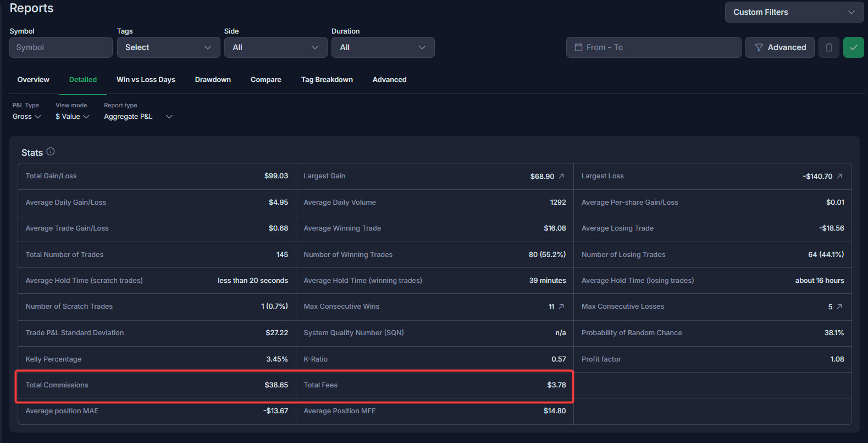The image size is (868, 443).
Task: Click the Advanced filter button
Action: [780, 47]
